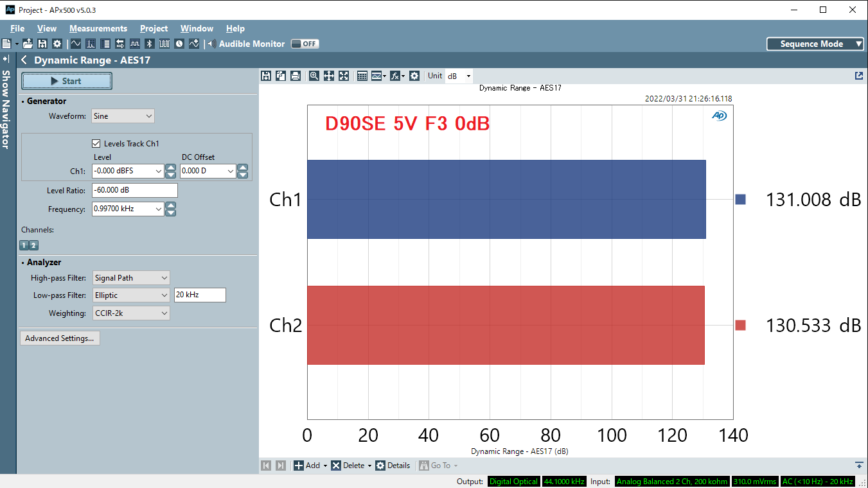The width and height of the screenshot is (868, 488).
Task: Save graph data icon above chart
Action: 266,76
